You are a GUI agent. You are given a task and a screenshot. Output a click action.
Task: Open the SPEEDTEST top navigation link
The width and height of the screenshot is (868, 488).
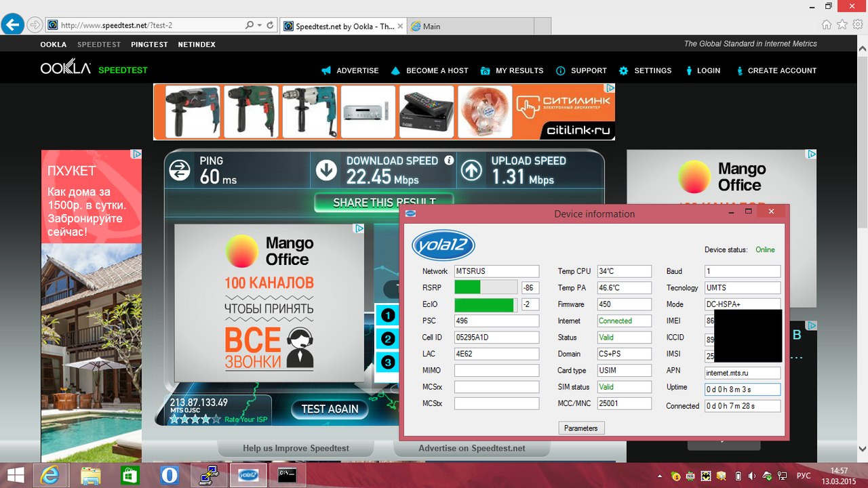[99, 45]
